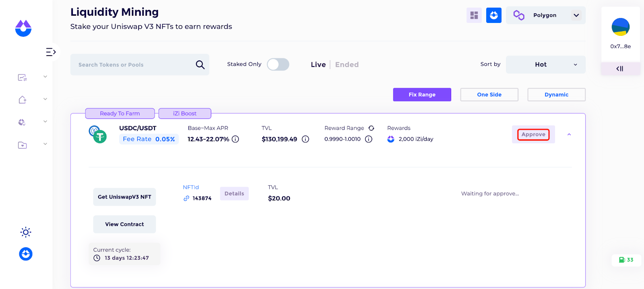Open the token verified sidebar icon
This screenshot has width=644, height=289.
pos(22,122)
